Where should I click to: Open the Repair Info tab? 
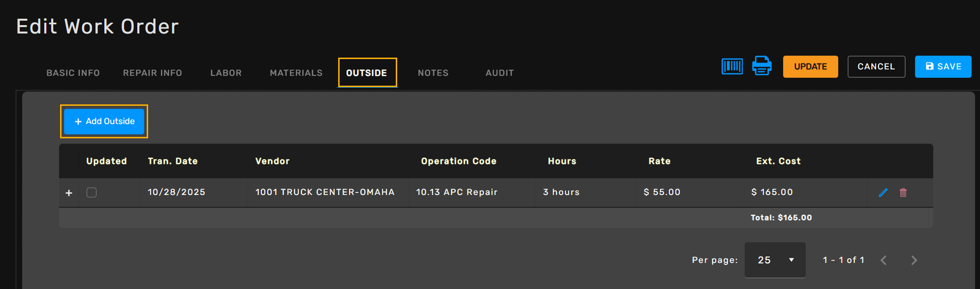(x=153, y=73)
